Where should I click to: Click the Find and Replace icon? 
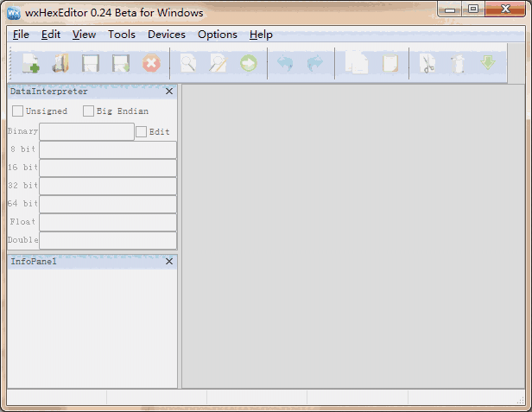point(218,63)
